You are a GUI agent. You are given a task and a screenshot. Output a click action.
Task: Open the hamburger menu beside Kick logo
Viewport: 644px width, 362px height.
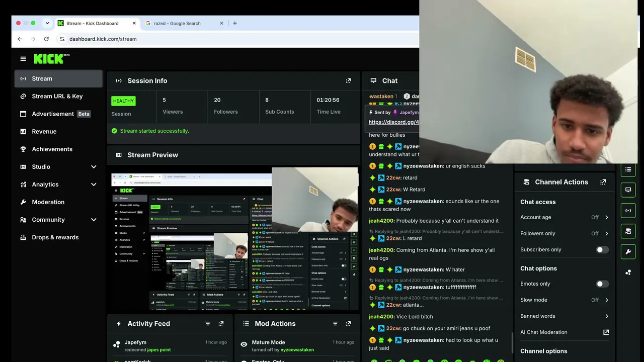[x=23, y=59]
